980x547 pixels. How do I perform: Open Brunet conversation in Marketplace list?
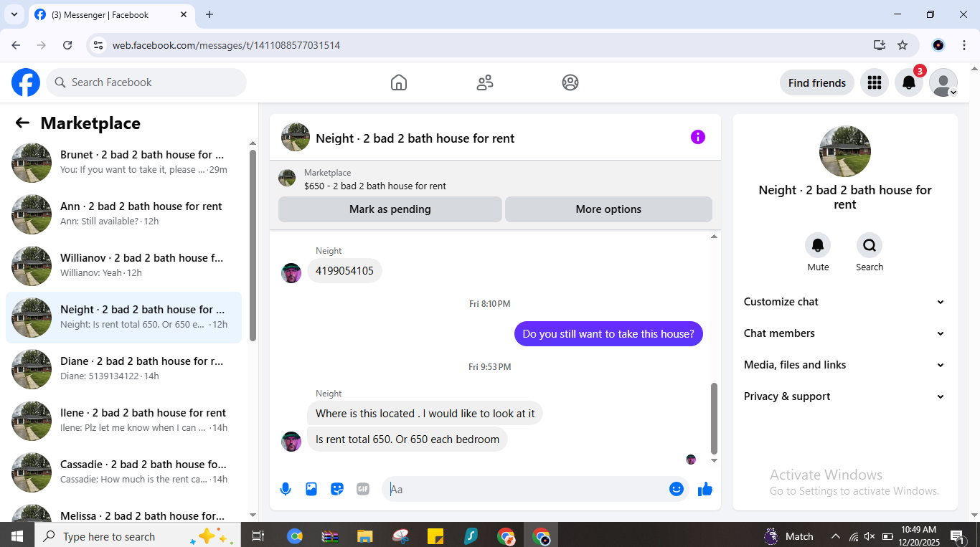point(123,163)
